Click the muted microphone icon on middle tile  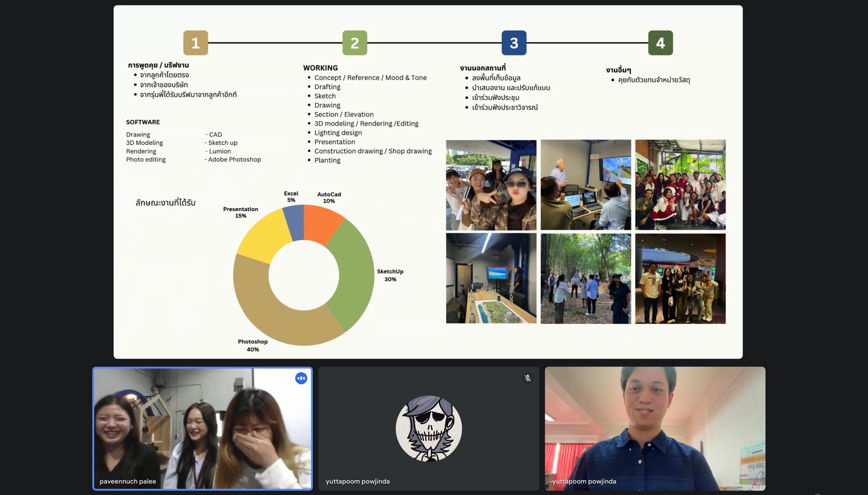point(527,378)
